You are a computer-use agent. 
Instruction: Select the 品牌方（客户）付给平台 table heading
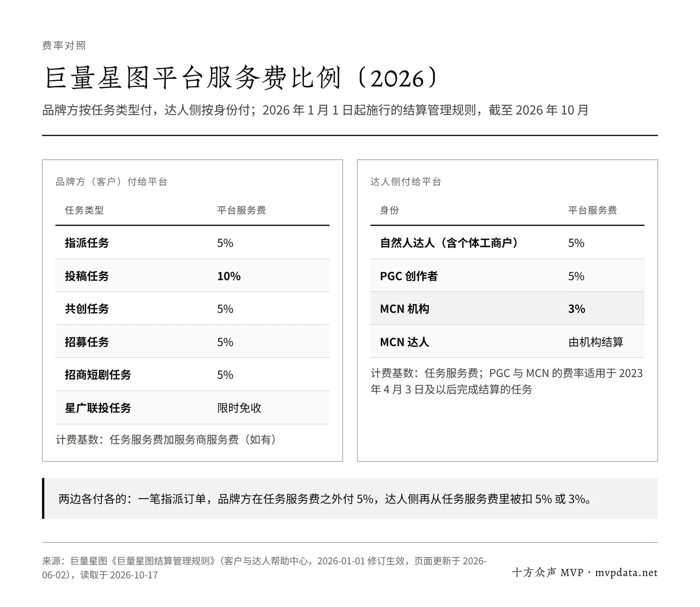click(x=112, y=182)
